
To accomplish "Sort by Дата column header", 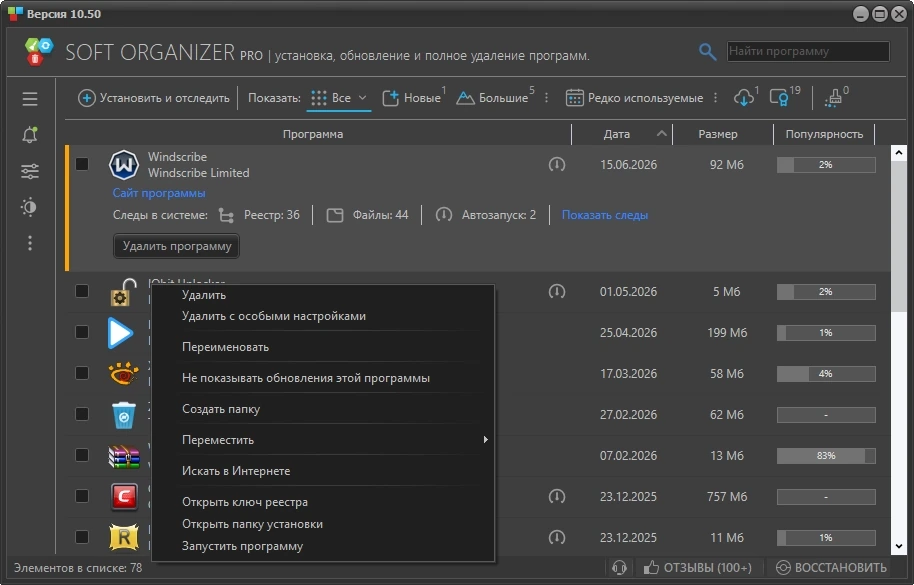I will [x=621, y=134].
